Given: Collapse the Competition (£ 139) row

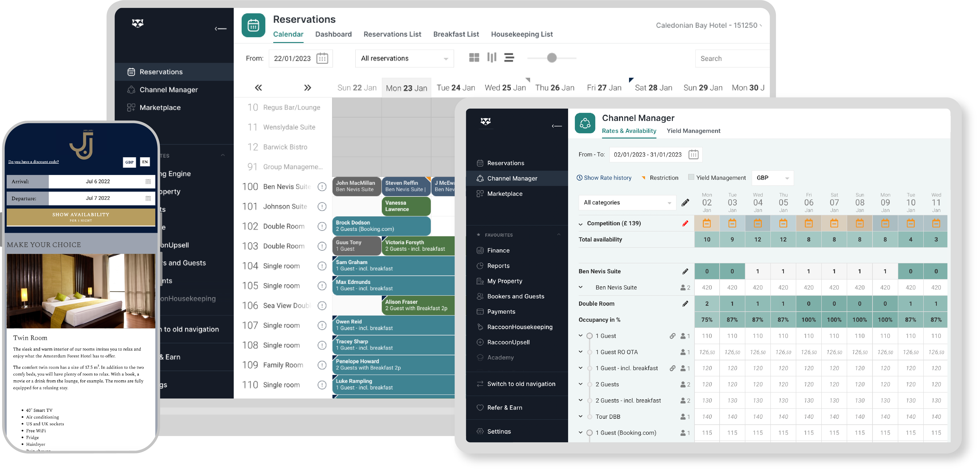Looking at the screenshot, I should 581,224.
